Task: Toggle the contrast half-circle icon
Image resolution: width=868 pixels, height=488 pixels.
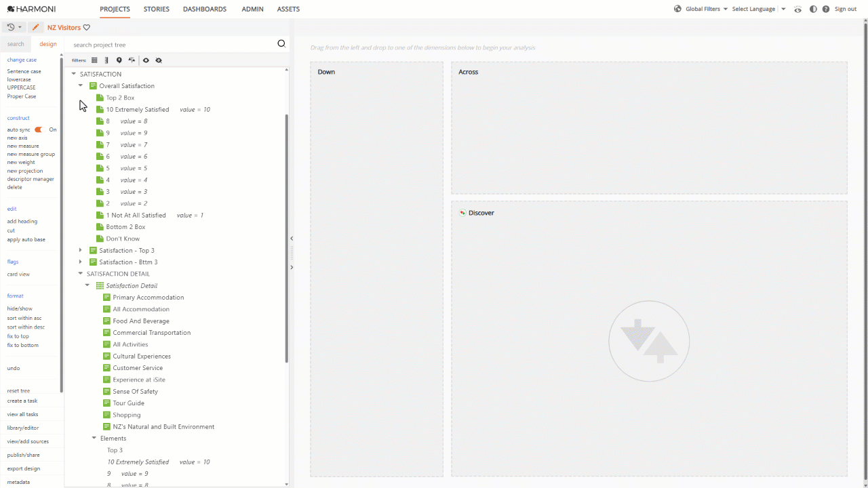Action: tap(813, 9)
